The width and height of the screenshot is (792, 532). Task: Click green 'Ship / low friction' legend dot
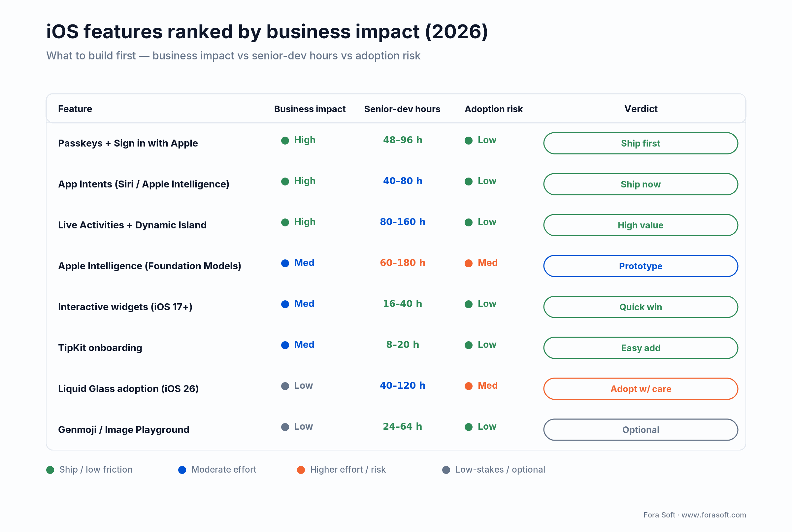(50, 470)
